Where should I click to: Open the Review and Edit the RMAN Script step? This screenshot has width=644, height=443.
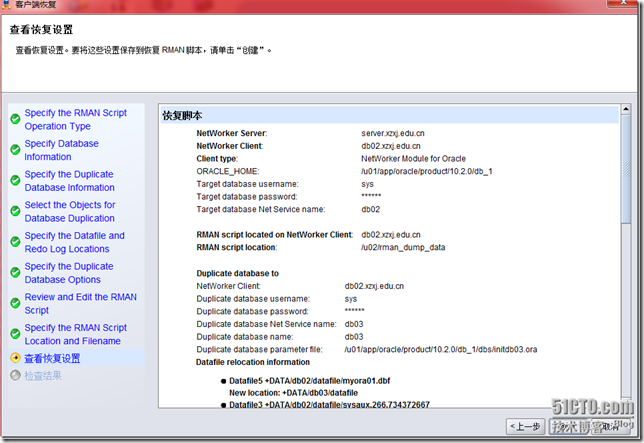coord(80,303)
